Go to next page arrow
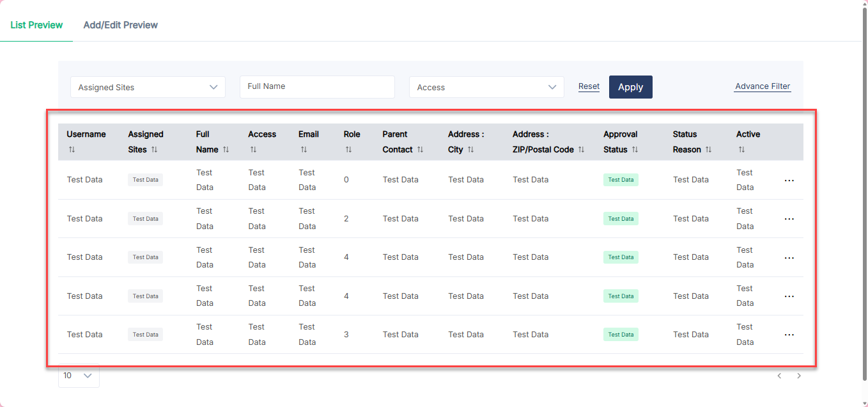This screenshot has width=868, height=407. point(799,376)
